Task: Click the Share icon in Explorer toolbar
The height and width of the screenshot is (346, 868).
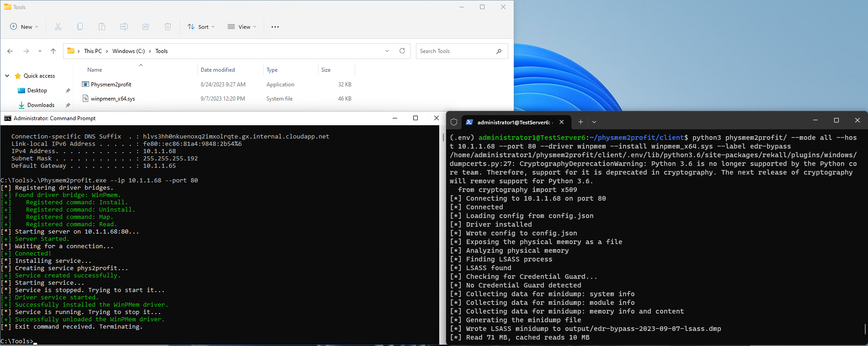Action: point(146,27)
